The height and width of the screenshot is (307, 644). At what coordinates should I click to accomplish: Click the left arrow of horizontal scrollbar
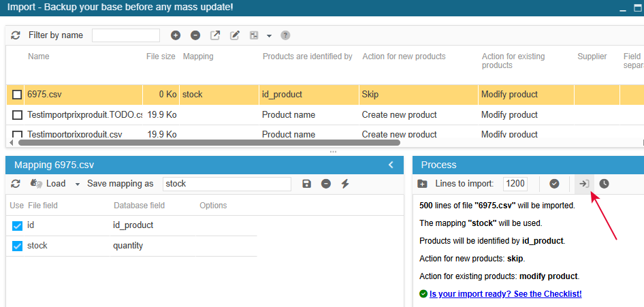coord(11,142)
